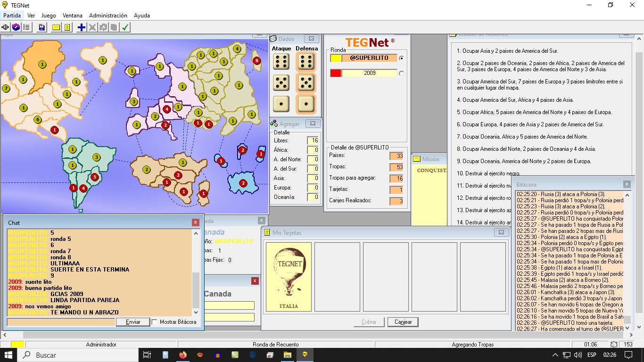Click the blue plus toolbar icon
Screen dimensions: 644x362
click(x=82, y=27)
